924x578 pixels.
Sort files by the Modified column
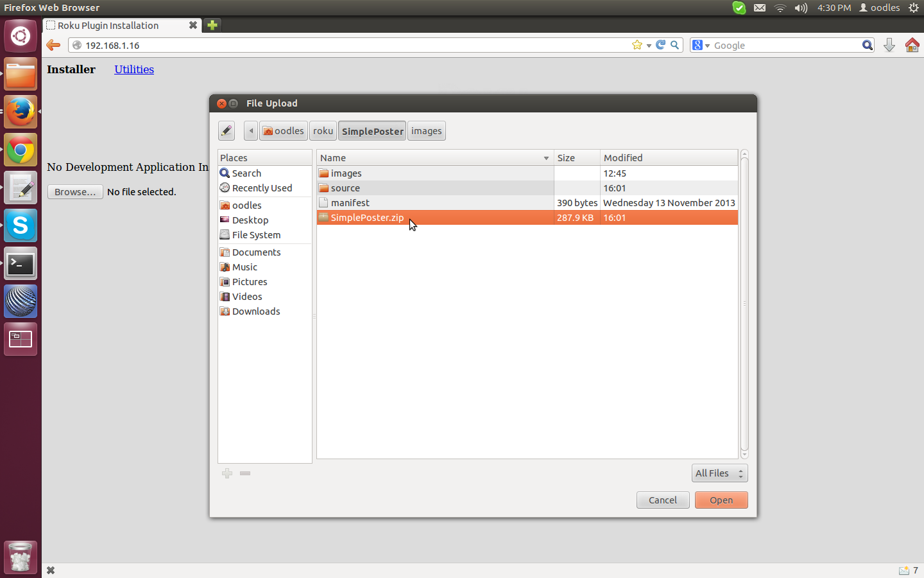(669, 158)
